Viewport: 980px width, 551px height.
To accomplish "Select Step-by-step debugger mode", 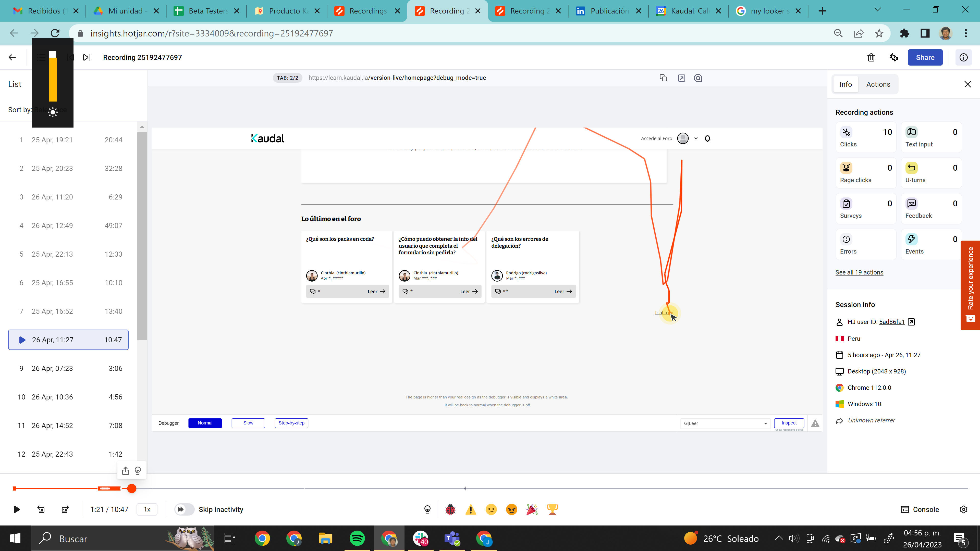I will [x=291, y=423].
